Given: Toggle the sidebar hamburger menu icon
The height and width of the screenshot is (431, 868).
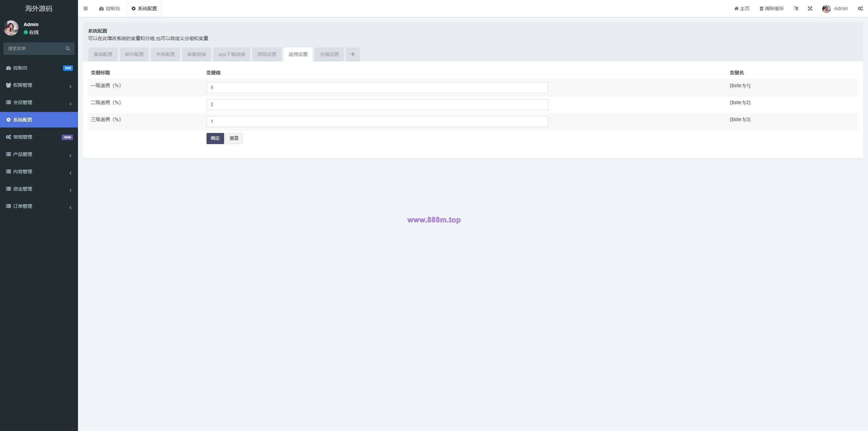Looking at the screenshot, I should pyautogui.click(x=85, y=8).
